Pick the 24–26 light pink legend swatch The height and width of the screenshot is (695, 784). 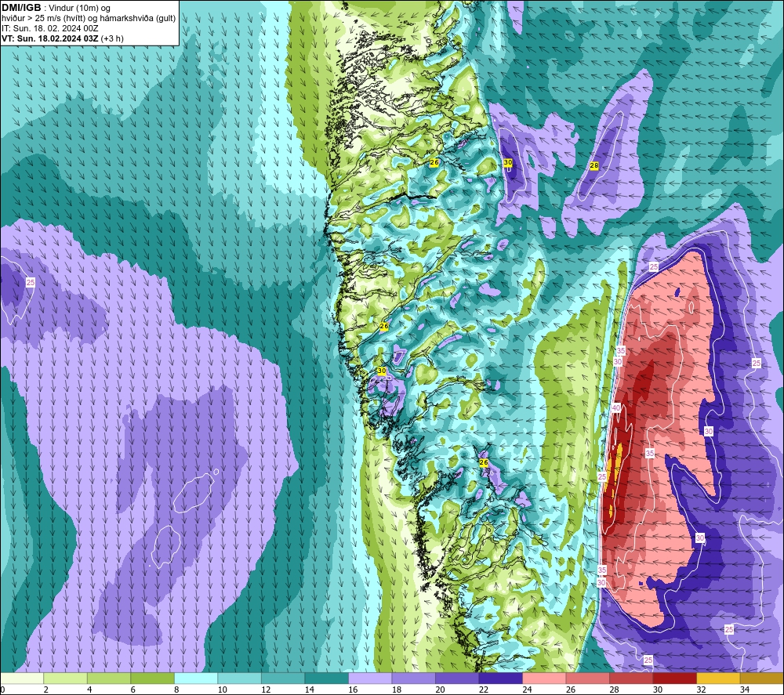pyautogui.click(x=544, y=678)
